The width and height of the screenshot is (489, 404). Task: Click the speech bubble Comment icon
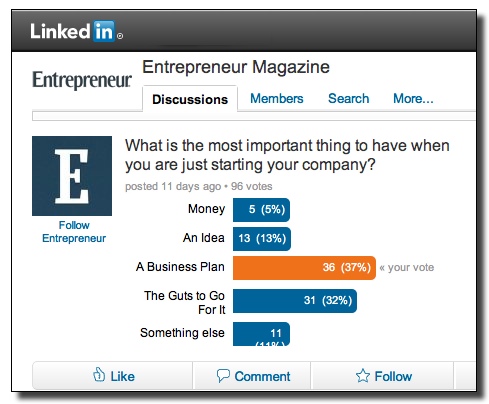click(223, 376)
